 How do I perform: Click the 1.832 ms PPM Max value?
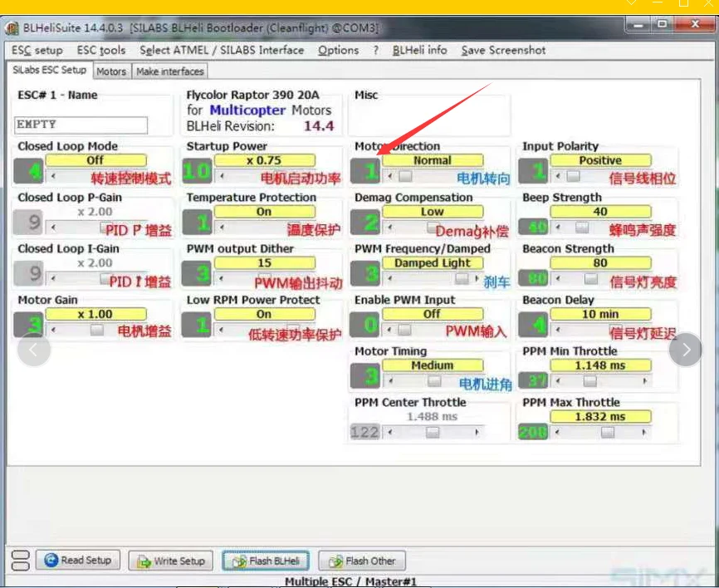tap(600, 417)
